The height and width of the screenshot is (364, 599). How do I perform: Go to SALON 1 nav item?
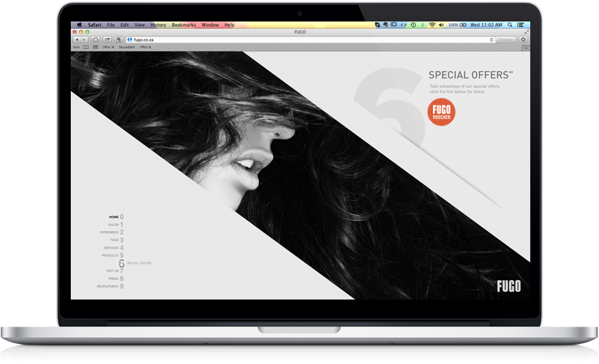[x=116, y=225]
